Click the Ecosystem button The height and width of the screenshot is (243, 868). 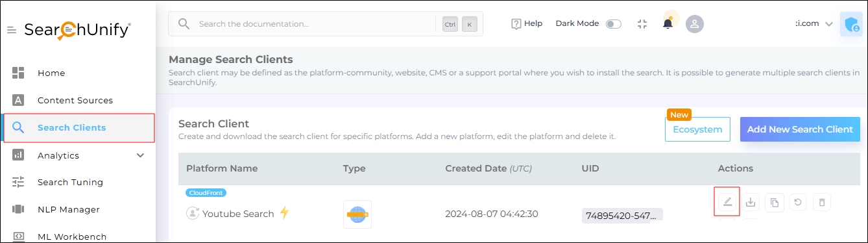697,129
